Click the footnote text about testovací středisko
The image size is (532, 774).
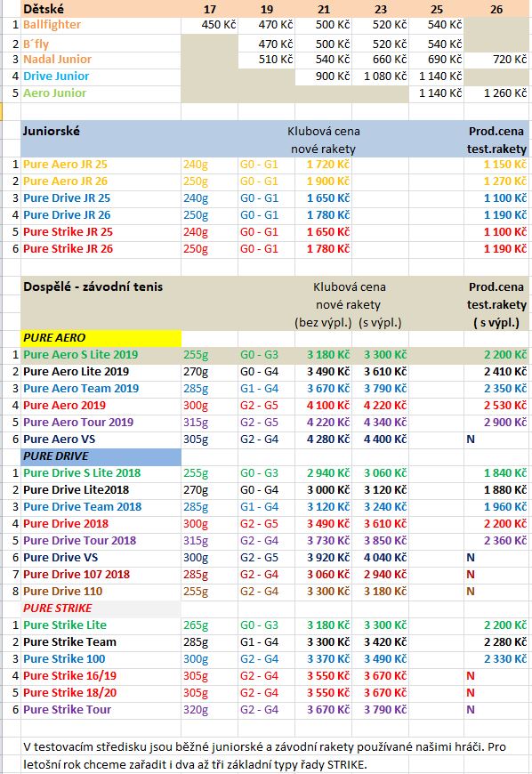[264, 755]
